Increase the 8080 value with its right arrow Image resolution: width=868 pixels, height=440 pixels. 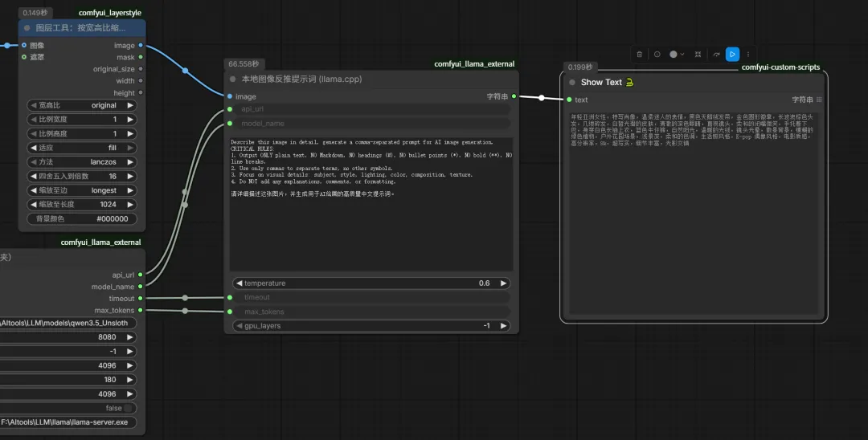click(130, 337)
